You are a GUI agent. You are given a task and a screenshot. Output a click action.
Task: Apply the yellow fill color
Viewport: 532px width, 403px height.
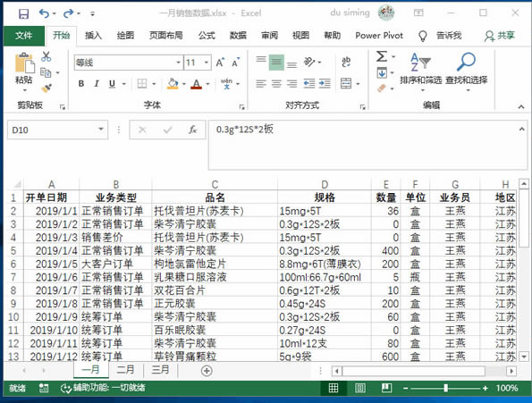coord(173,84)
